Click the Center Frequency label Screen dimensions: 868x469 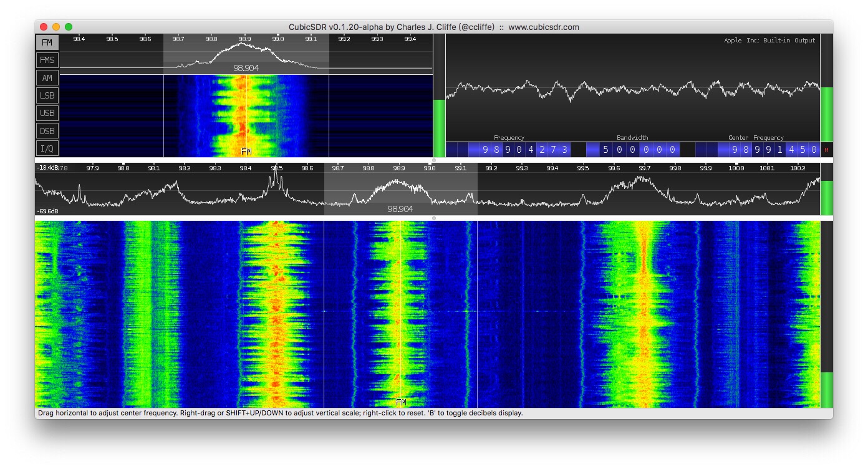click(x=756, y=138)
